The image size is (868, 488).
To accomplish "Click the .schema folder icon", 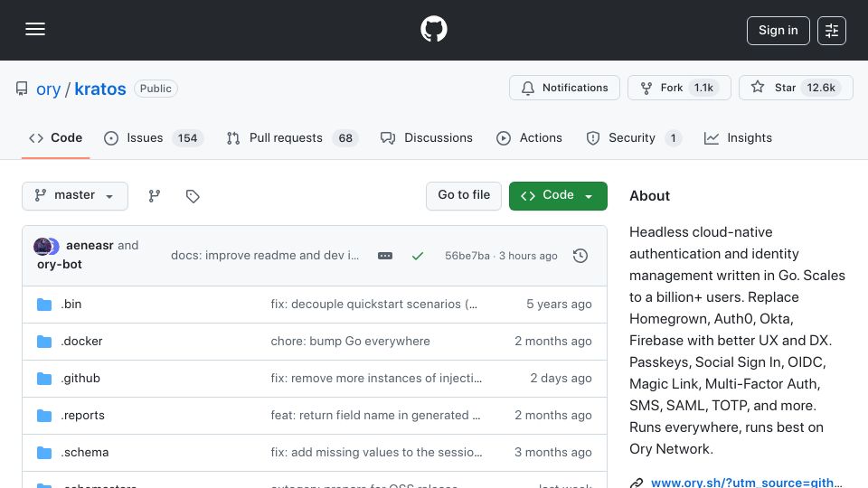I will (x=44, y=453).
